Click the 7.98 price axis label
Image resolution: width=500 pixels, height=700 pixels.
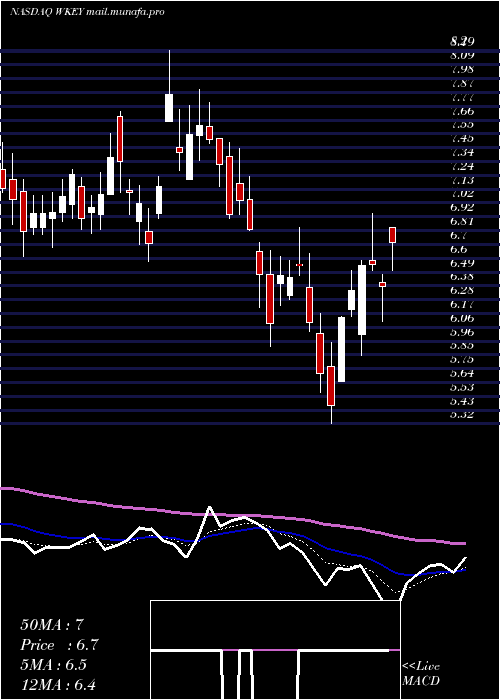coord(462,69)
